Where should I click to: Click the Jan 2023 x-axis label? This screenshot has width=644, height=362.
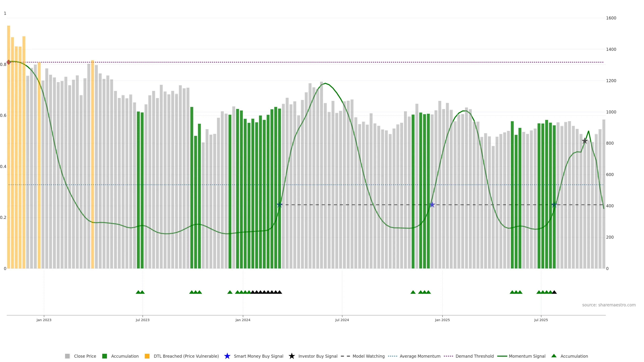(44, 320)
